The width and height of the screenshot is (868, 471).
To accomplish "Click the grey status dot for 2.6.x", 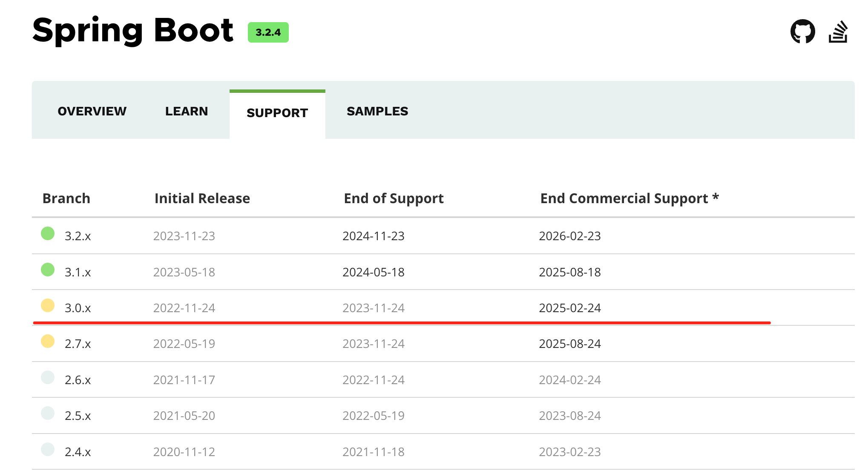I will [48, 377].
